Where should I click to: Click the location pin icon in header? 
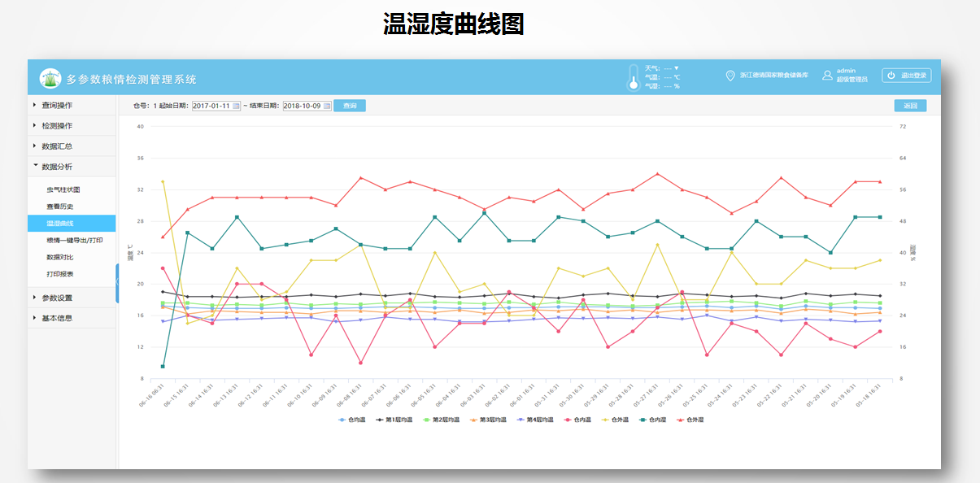730,76
